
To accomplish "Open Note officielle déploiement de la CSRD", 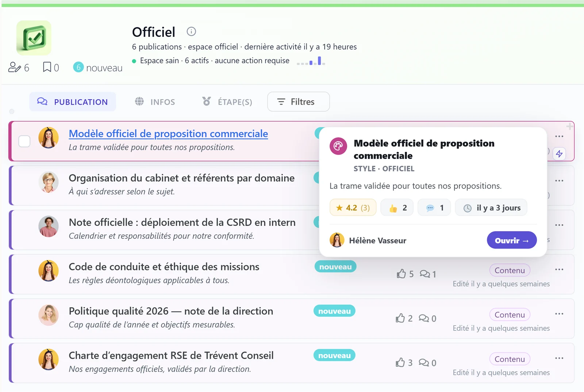I will click(182, 222).
